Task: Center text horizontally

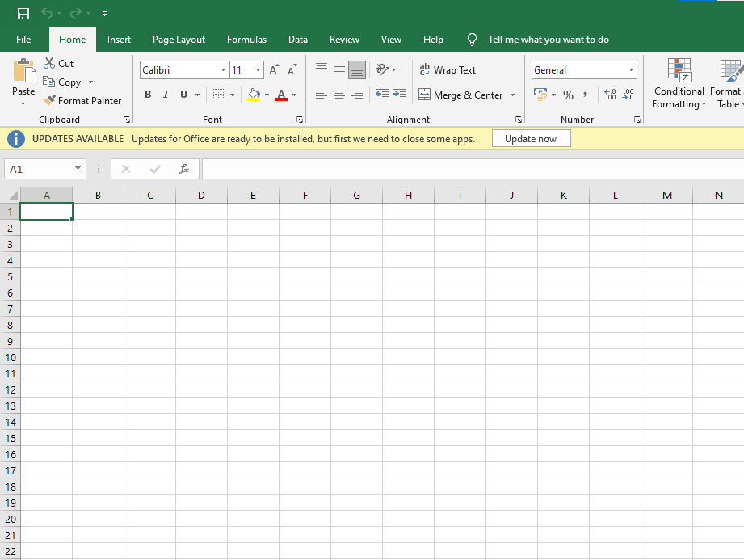Action: [338, 95]
